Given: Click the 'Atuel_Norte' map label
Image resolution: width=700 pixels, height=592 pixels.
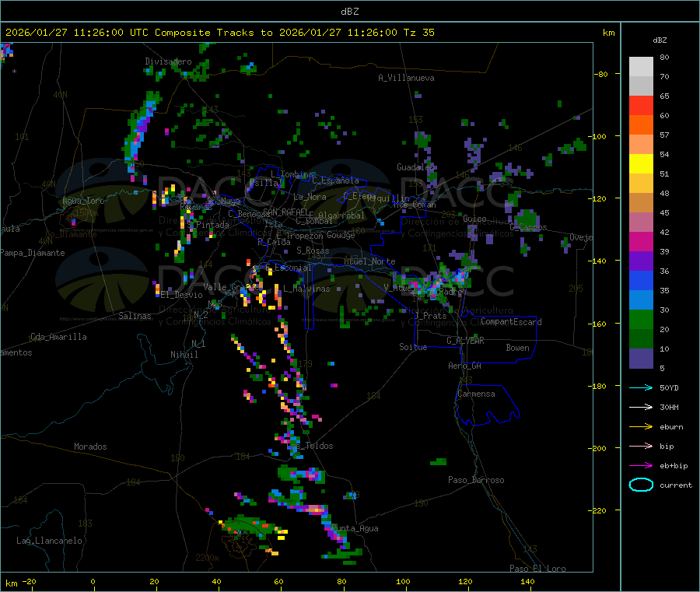Looking at the screenshot, I should 369,261.
